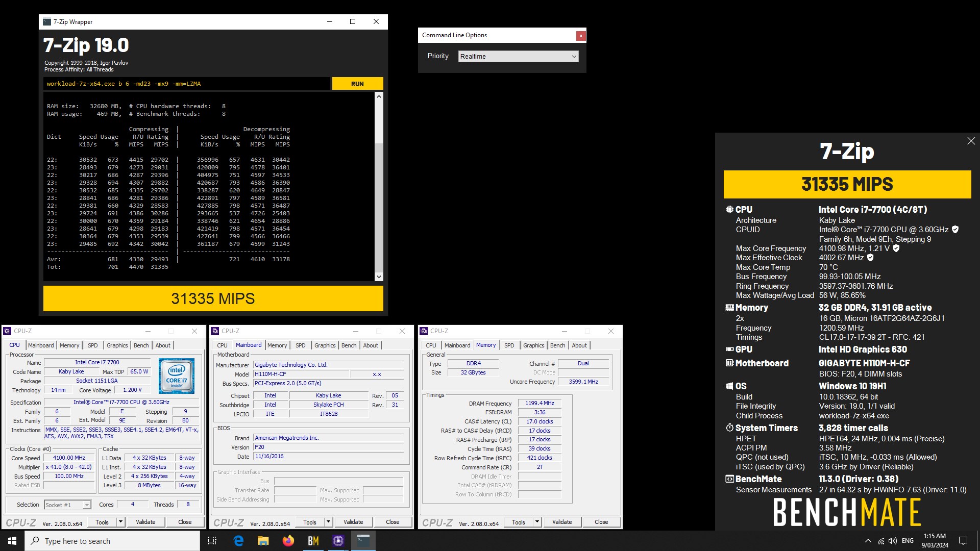Open Task View from taskbar
Viewport: 980px width, 551px height.
pyautogui.click(x=212, y=541)
